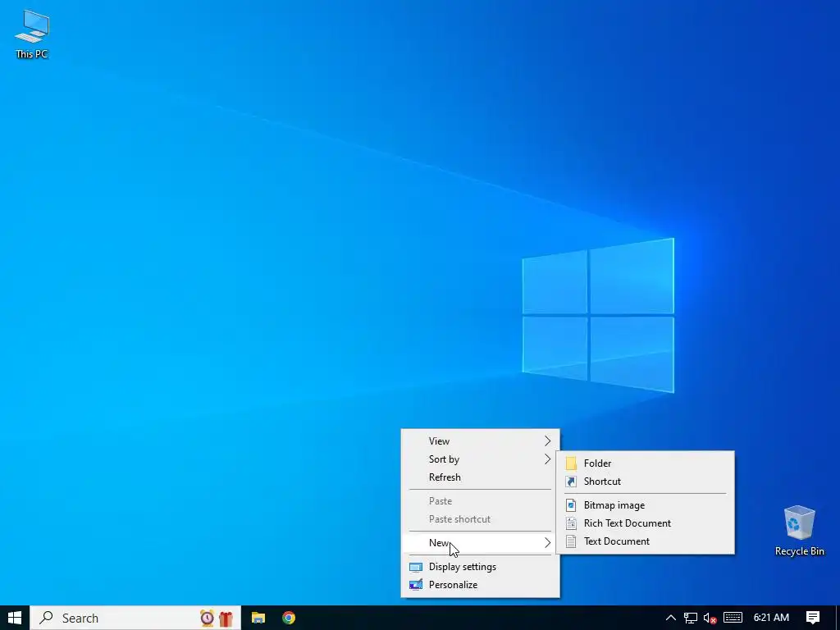Click the Shortcut arrow icon in submenu
Screen dimensions: 840x630
pos(571,481)
